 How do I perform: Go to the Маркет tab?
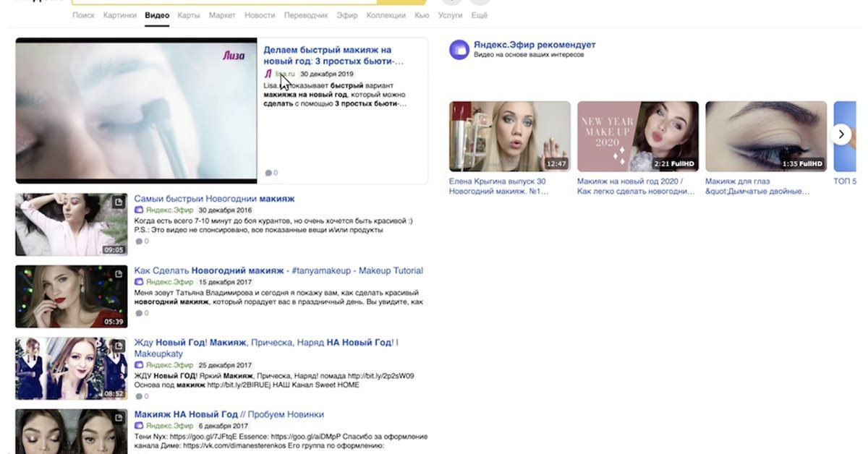click(222, 15)
